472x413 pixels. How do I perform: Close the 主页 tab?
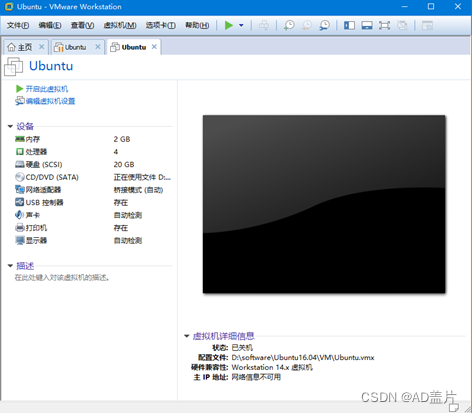[x=41, y=47]
